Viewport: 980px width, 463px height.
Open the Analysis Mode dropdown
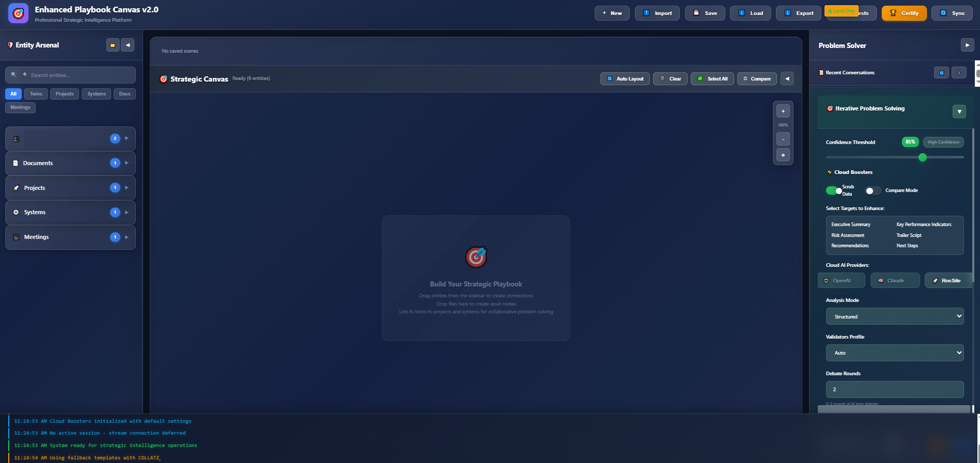click(894, 316)
